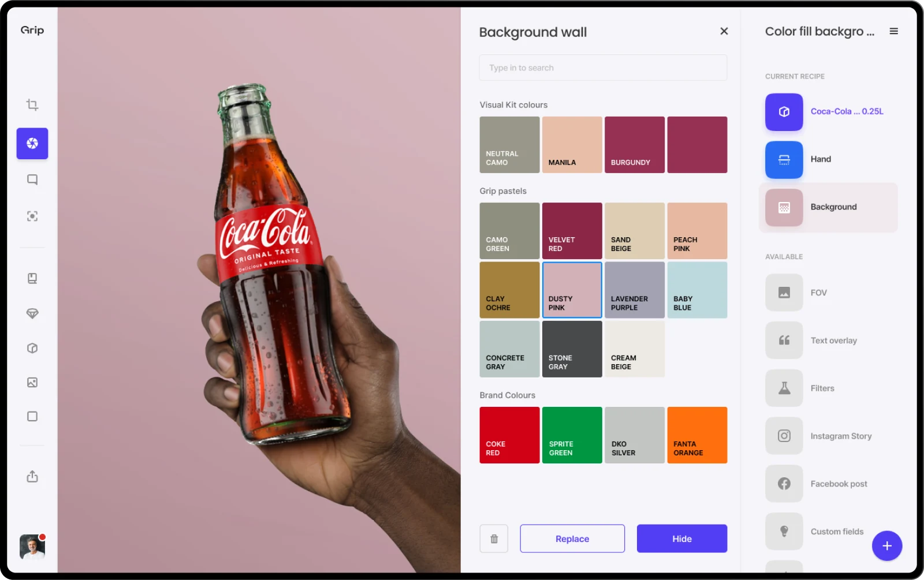
Task: Select Coca-Cola 0.25L recipe item
Action: [x=828, y=112]
